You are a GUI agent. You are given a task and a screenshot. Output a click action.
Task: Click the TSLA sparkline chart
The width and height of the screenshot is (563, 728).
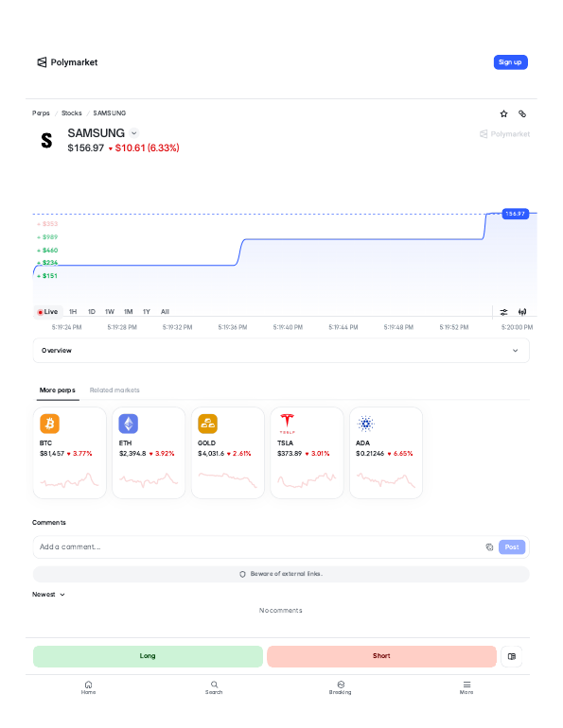(307, 480)
